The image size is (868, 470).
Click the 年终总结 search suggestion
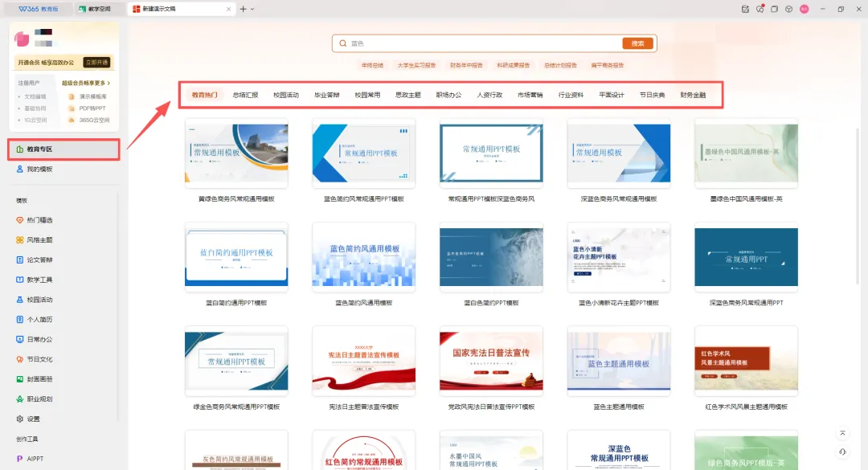click(x=372, y=65)
